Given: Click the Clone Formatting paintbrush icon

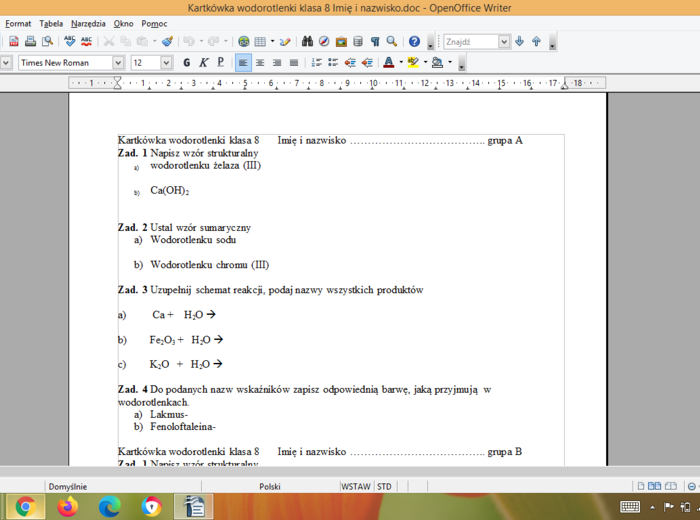Looking at the screenshot, I should 167,42.
